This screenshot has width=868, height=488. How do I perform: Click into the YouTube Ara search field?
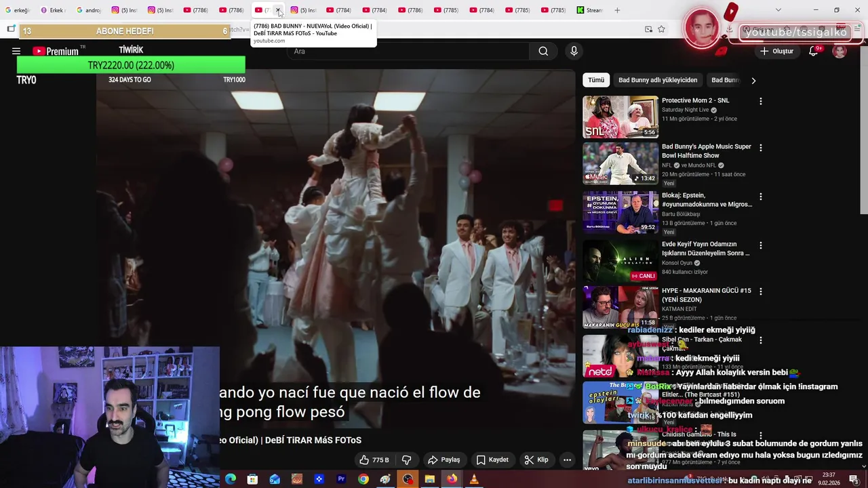click(409, 51)
